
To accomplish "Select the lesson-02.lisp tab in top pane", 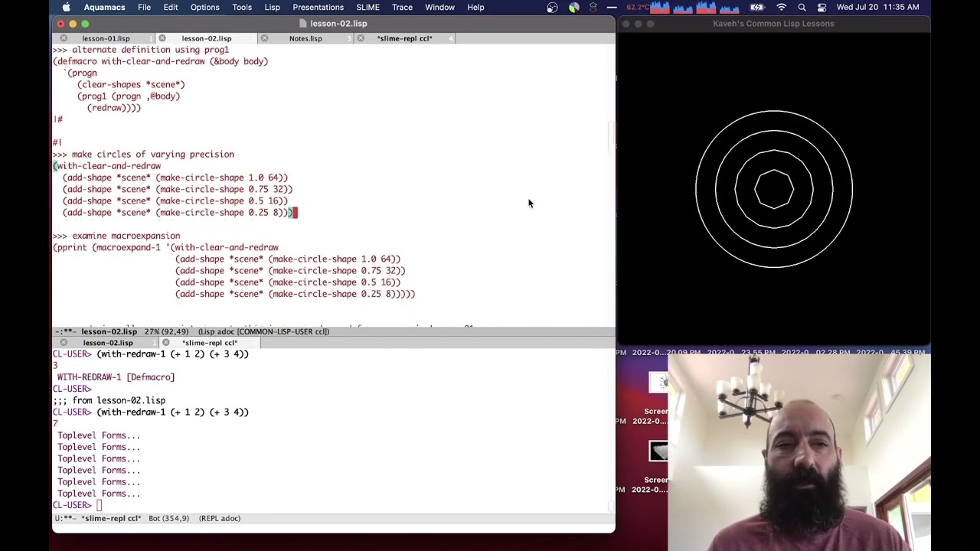I will [206, 38].
